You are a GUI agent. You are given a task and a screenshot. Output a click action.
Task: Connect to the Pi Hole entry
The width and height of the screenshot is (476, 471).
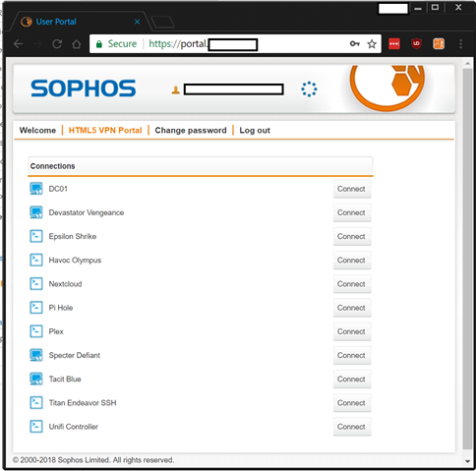pyautogui.click(x=352, y=308)
